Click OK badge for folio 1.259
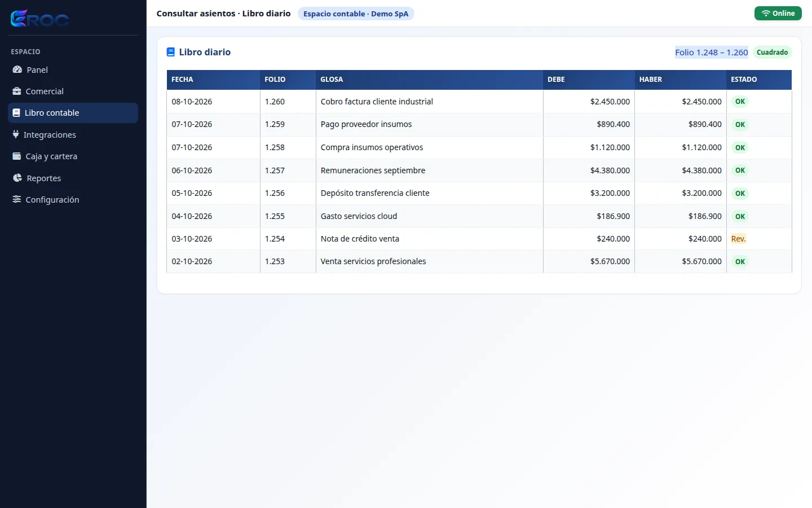Image resolution: width=812 pixels, height=508 pixels. pos(740,124)
